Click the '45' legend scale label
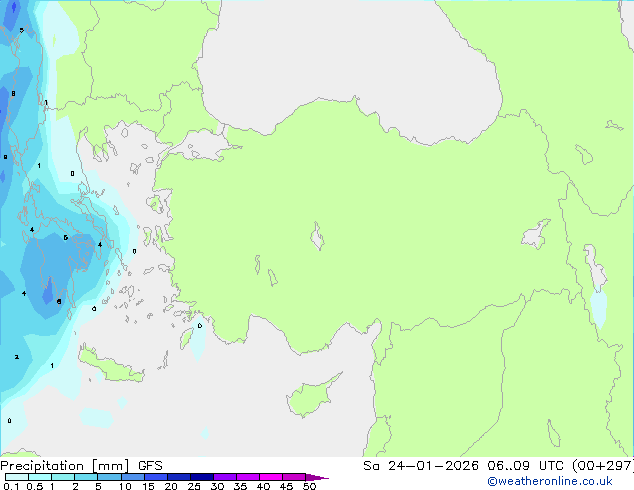 pos(286,486)
